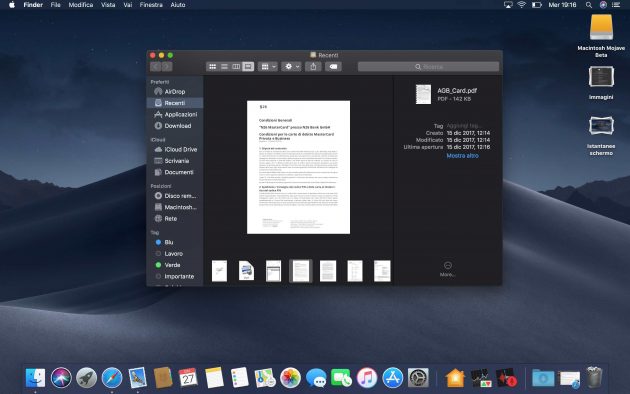Open the Vista menu
630x394 pixels.
108,5
